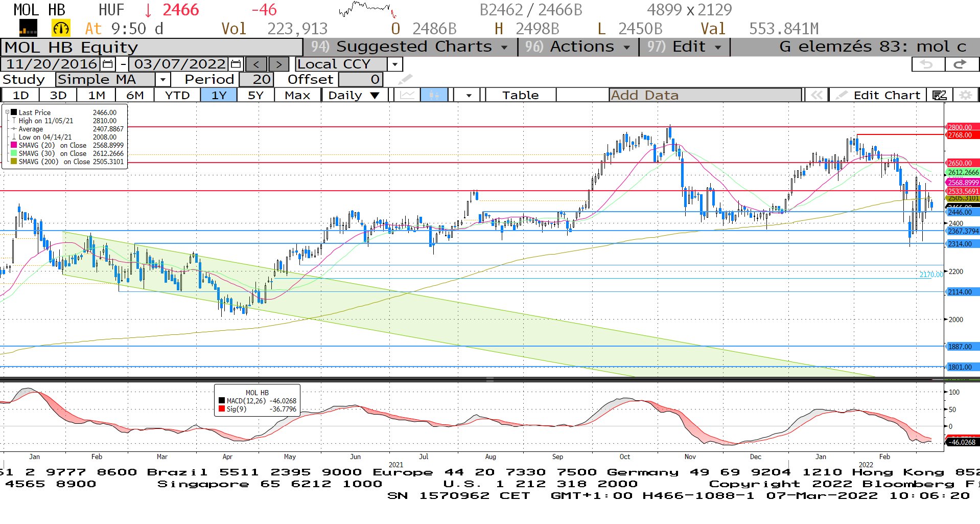Select the 5Y range tab
The image size is (980, 524).
[255, 95]
